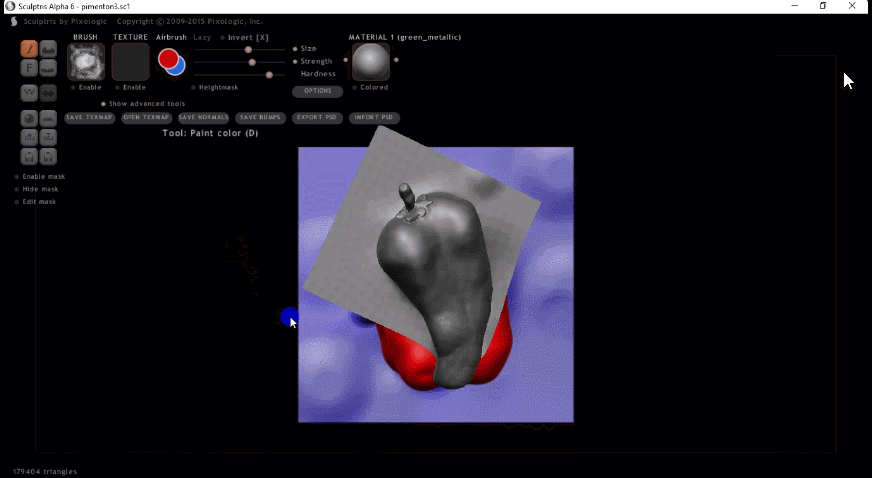
Task: Select the Flatten bump tool icon
Action: point(48,68)
